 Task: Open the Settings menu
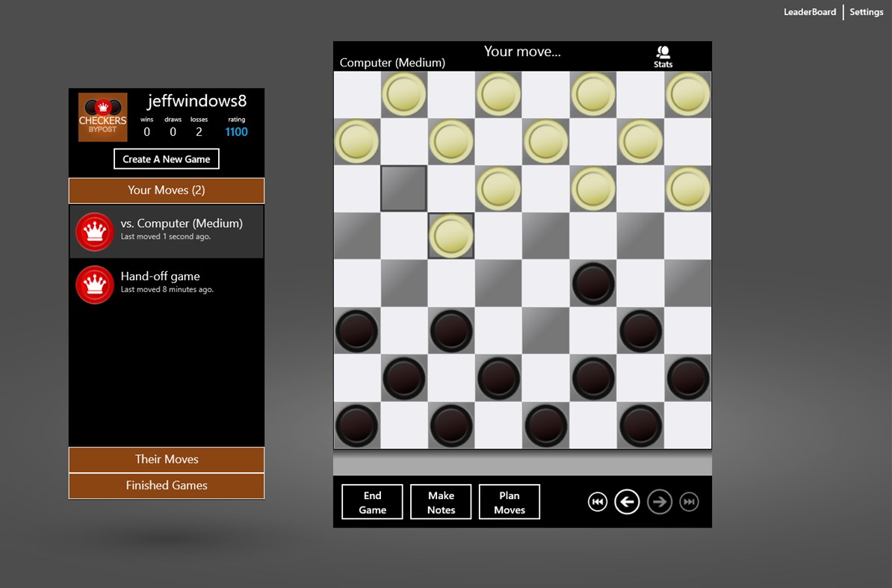[x=866, y=12]
